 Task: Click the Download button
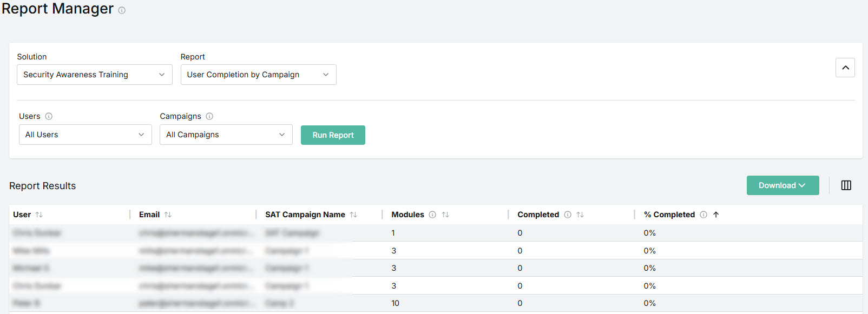[782, 185]
